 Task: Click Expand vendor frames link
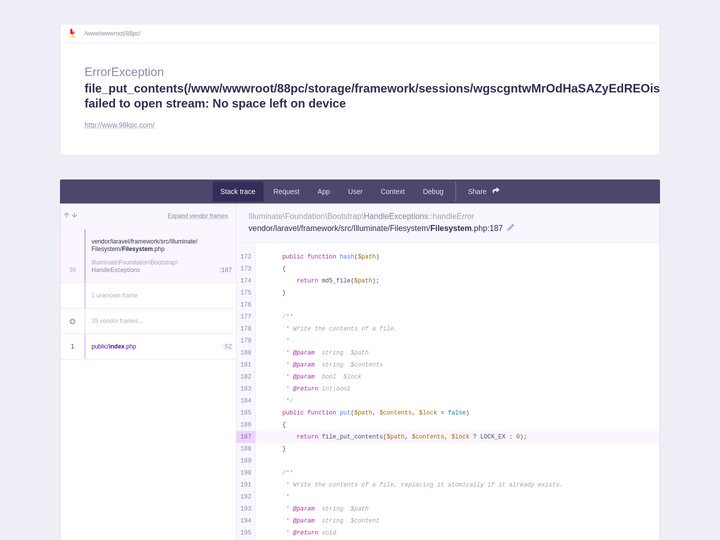pyautogui.click(x=197, y=216)
